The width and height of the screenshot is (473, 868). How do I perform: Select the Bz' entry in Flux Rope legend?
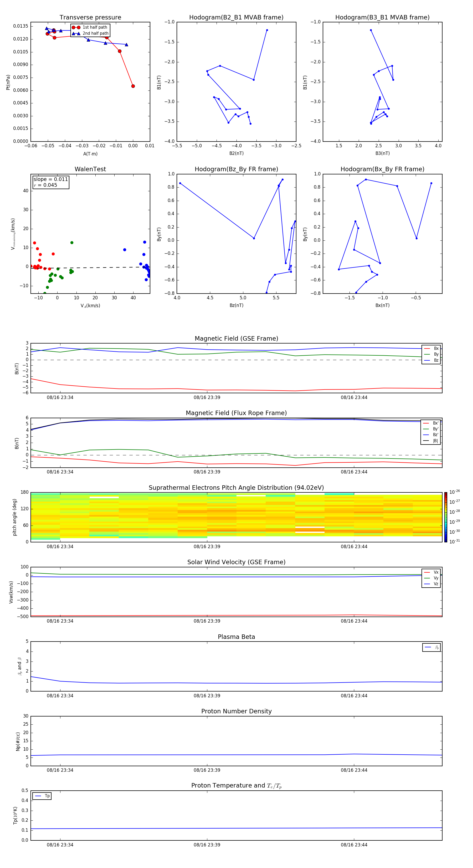(x=431, y=435)
